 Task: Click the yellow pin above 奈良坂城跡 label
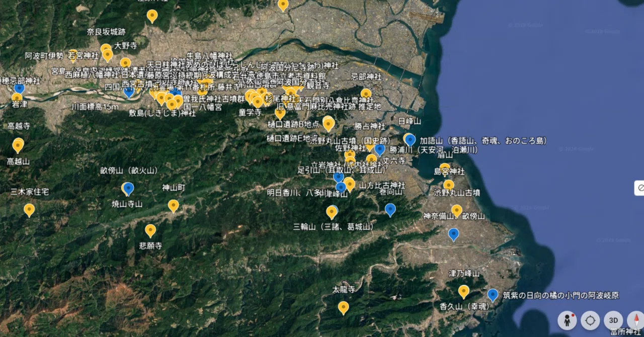point(152,17)
